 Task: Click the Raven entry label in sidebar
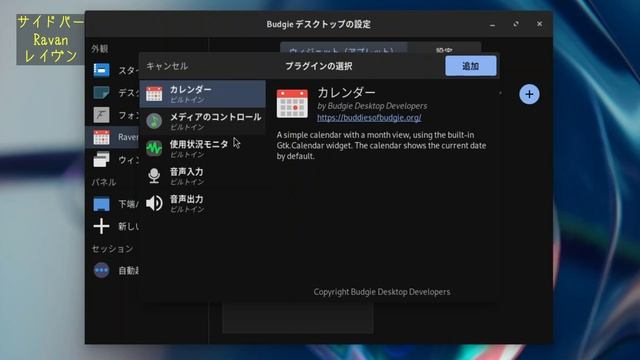pos(128,137)
